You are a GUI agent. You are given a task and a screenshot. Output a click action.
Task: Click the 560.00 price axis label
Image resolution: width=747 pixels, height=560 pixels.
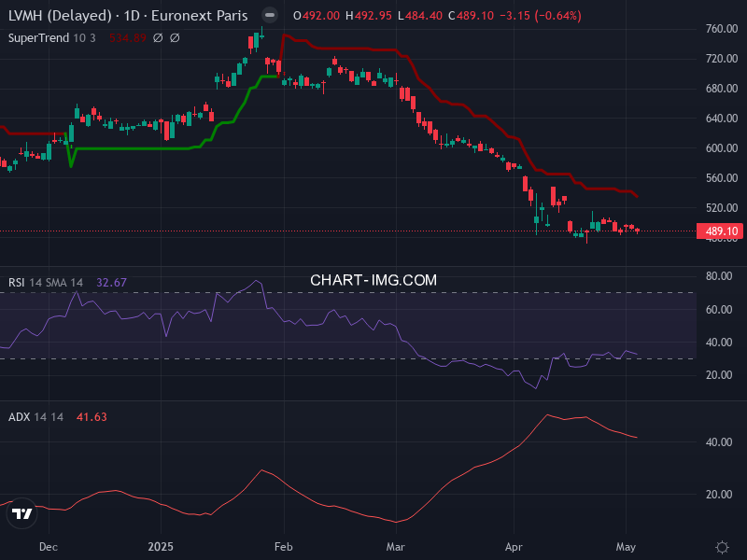click(x=722, y=178)
